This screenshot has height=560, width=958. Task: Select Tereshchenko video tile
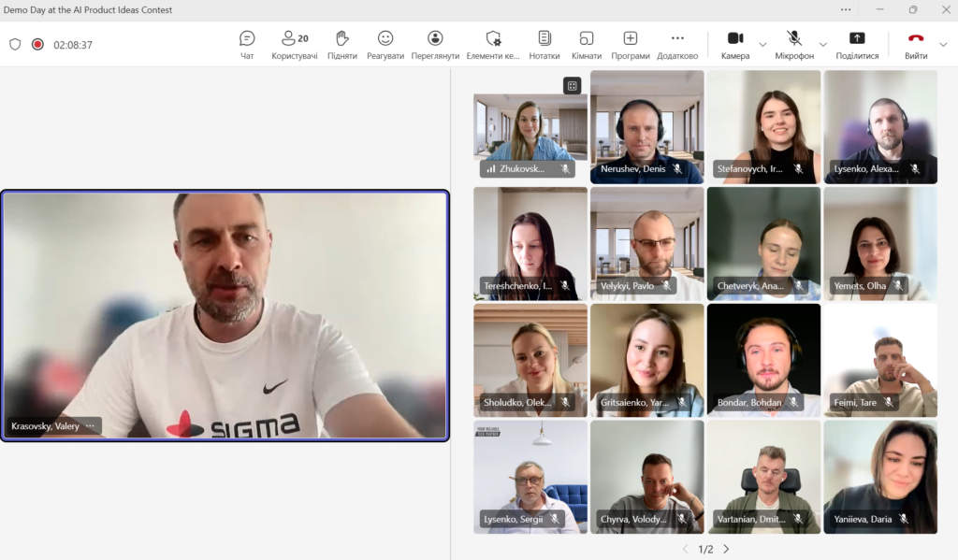(530, 244)
